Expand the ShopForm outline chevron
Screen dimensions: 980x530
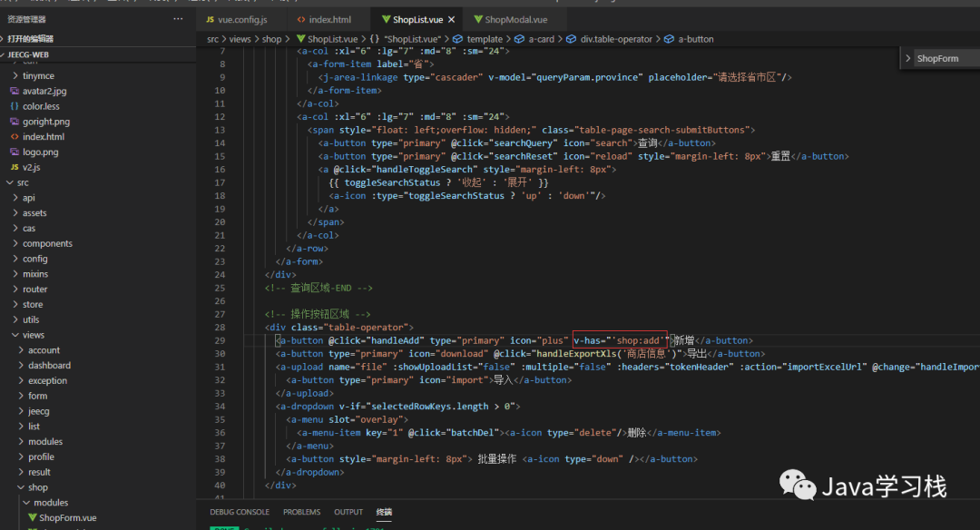pos(907,58)
